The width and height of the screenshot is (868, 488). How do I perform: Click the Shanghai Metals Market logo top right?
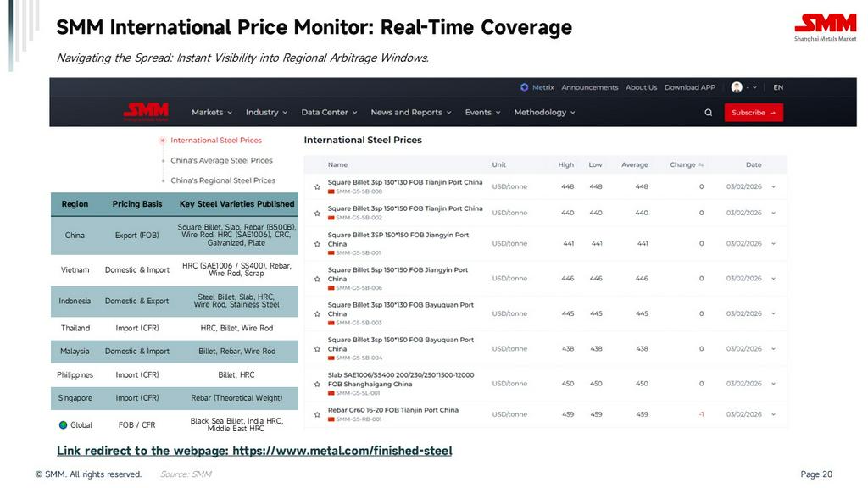(825, 27)
